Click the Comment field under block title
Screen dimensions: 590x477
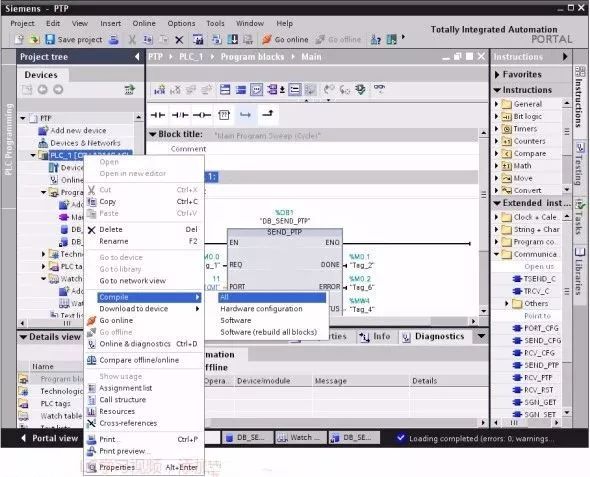click(x=188, y=149)
